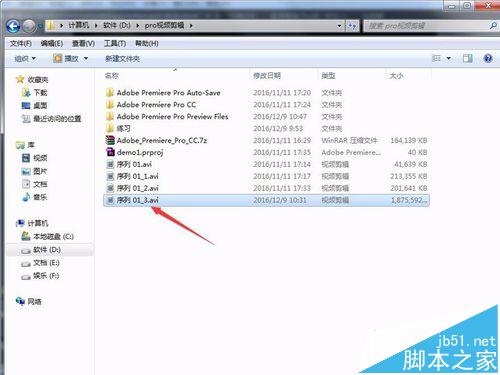
Task: Click Adobe_Premiere_Pro_CC.7z archive icon
Action: tap(110, 140)
